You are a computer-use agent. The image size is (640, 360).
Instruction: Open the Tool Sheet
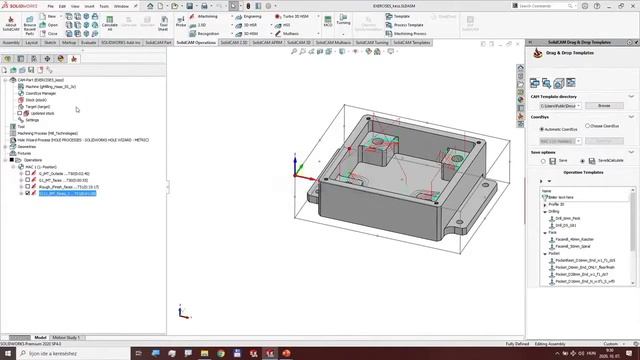coord(163,24)
